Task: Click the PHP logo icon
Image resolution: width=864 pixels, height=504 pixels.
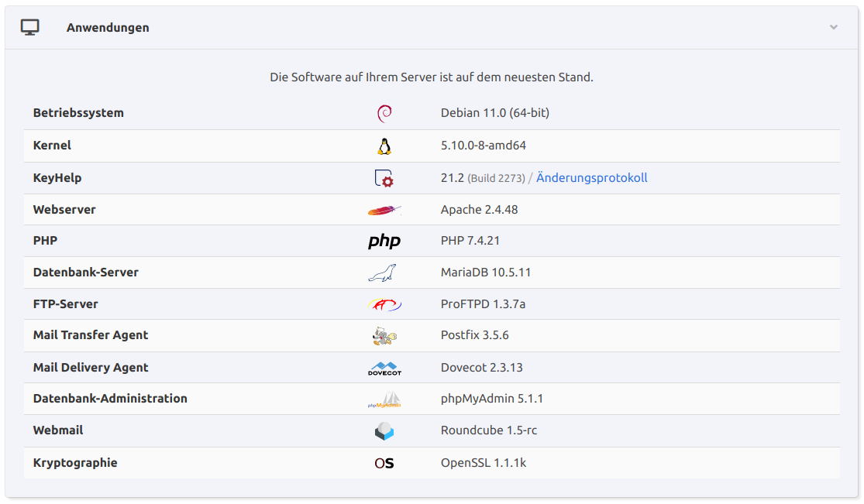Action: point(384,242)
